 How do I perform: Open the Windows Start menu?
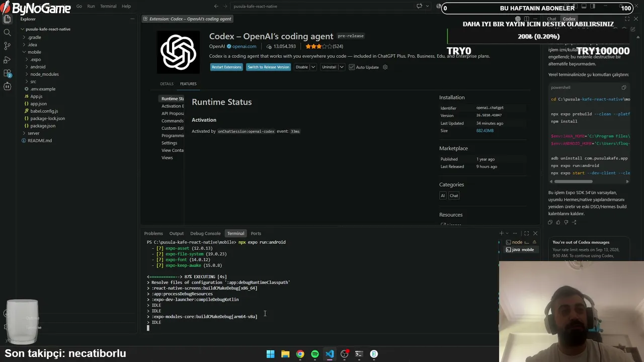(x=270, y=354)
